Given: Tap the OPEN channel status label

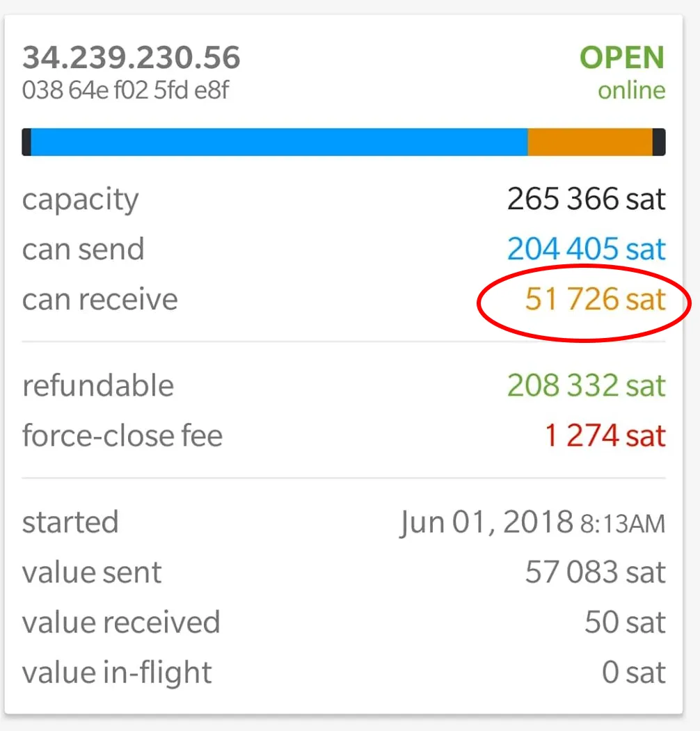Looking at the screenshot, I should tap(622, 57).
